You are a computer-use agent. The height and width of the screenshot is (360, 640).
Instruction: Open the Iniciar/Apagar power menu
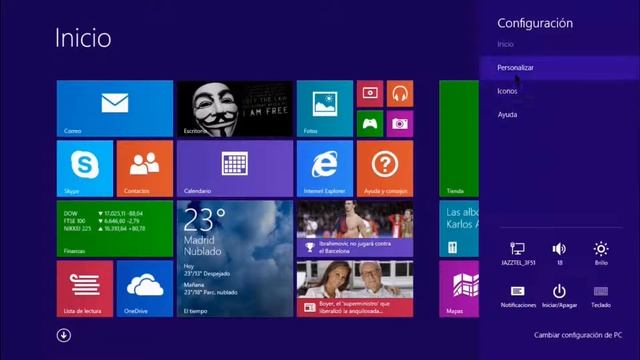559,296
